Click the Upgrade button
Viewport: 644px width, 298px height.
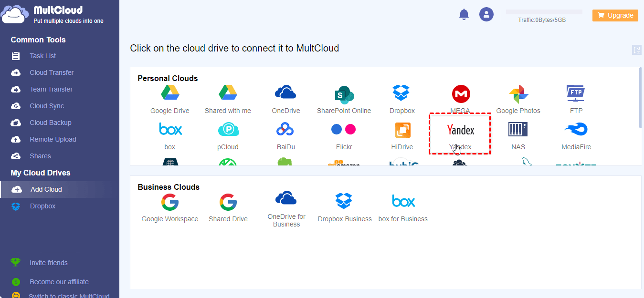[615, 15]
